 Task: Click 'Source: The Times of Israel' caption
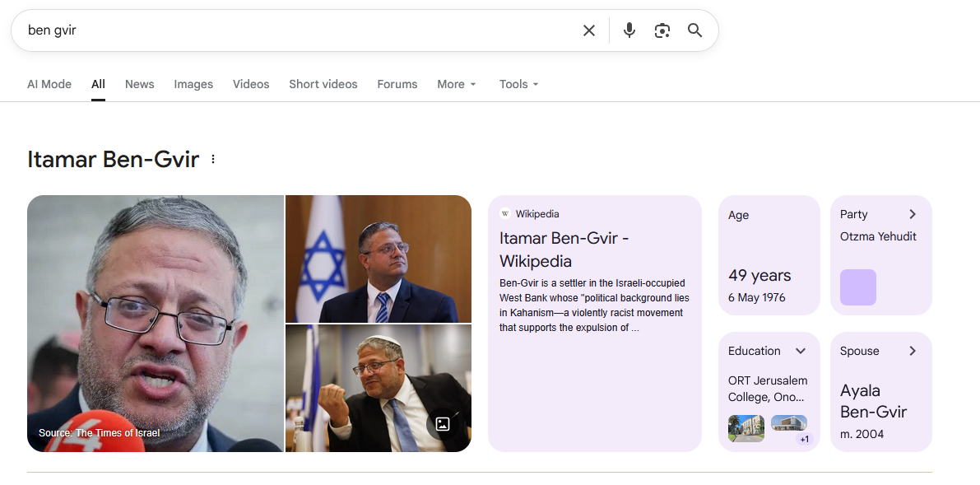pos(99,433)
